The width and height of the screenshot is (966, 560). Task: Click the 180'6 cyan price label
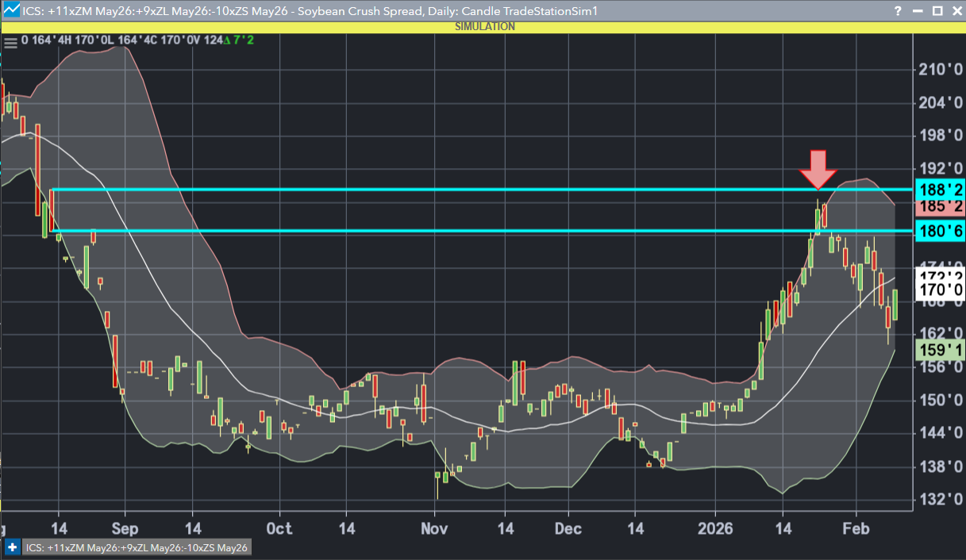tap(940, 232)
